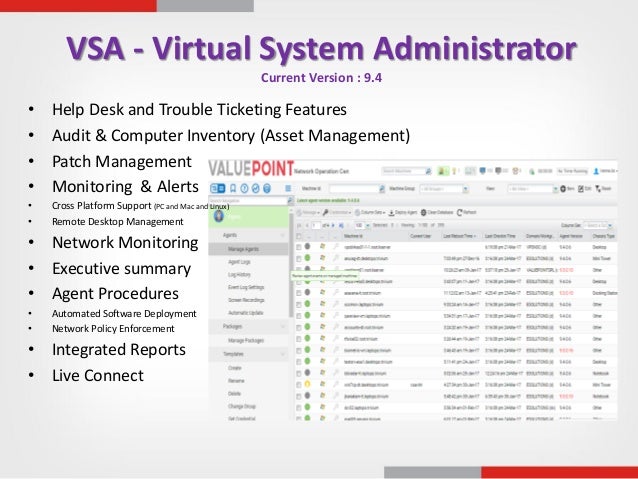
Task: Sort by the Machine Id column header
Action: 353,236
